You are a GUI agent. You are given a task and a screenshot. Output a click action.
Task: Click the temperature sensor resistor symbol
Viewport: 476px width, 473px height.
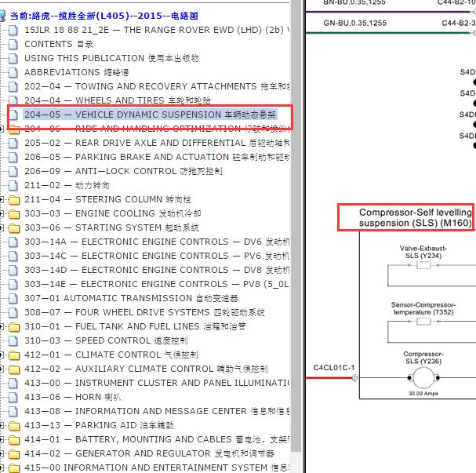(x=423, y=321)
